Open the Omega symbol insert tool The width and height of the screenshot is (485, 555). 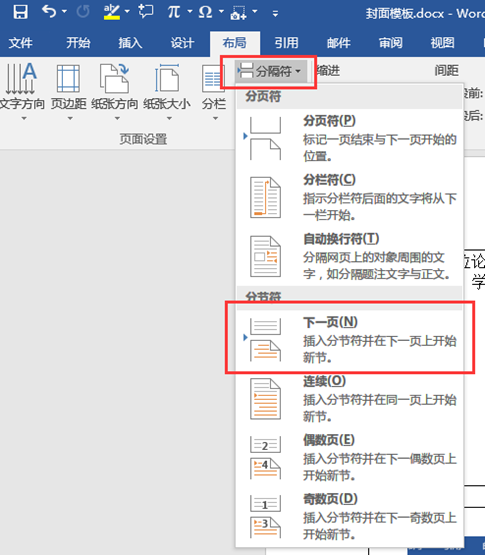pos(205,12)
